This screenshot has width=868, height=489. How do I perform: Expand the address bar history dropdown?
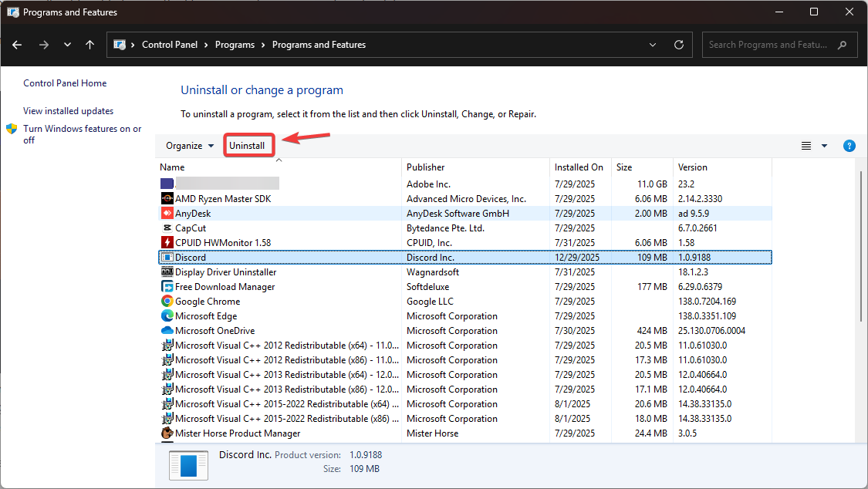pos(653,45)
